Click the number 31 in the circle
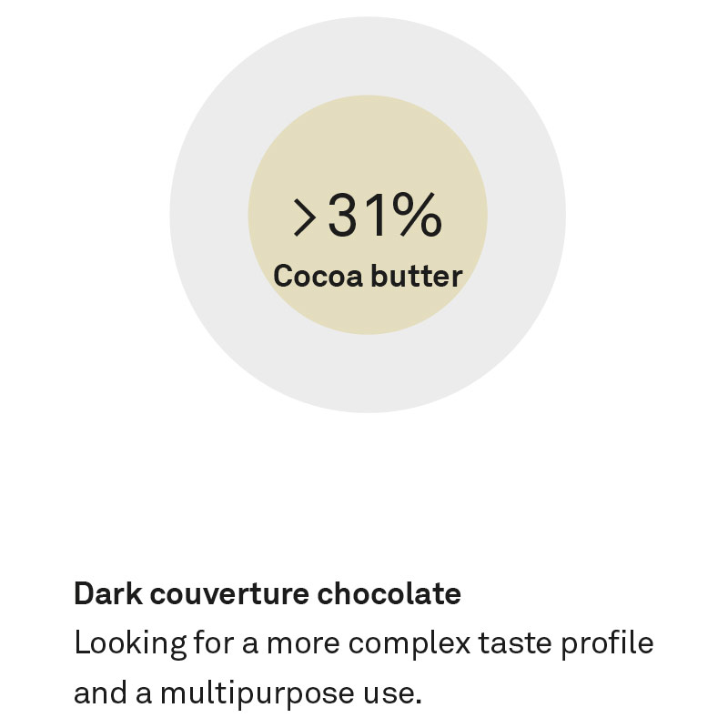This screenshot has width=728, height=728. click(x=357, y=215)
